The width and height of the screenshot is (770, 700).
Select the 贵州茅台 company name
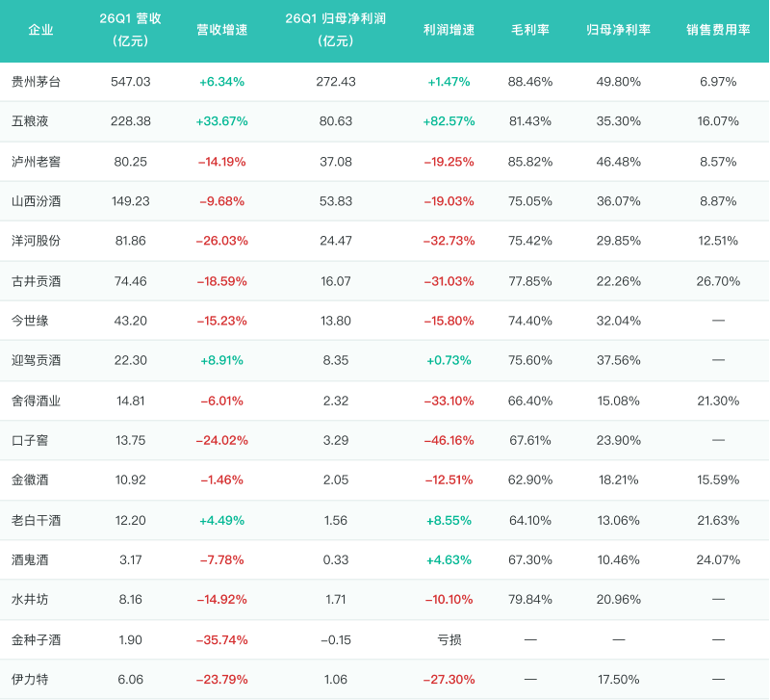pos(36,82)
